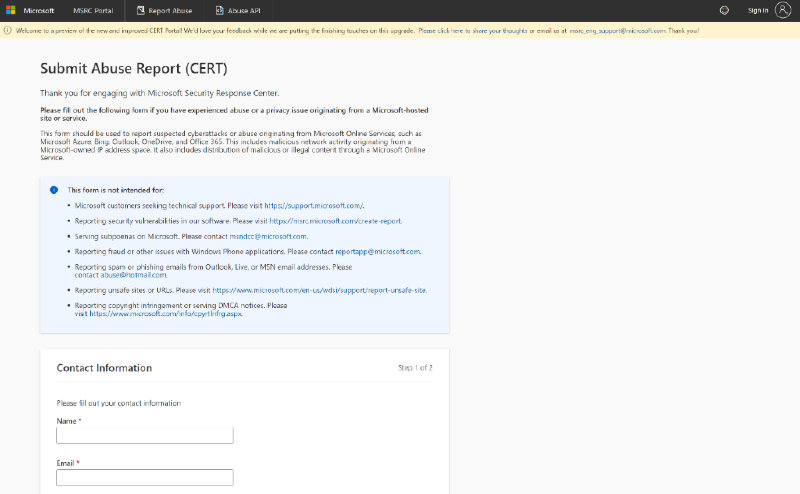Screen dimensions: 800x494
Task: Click 'This form is not intended for:' text
Action: (116, 190)
